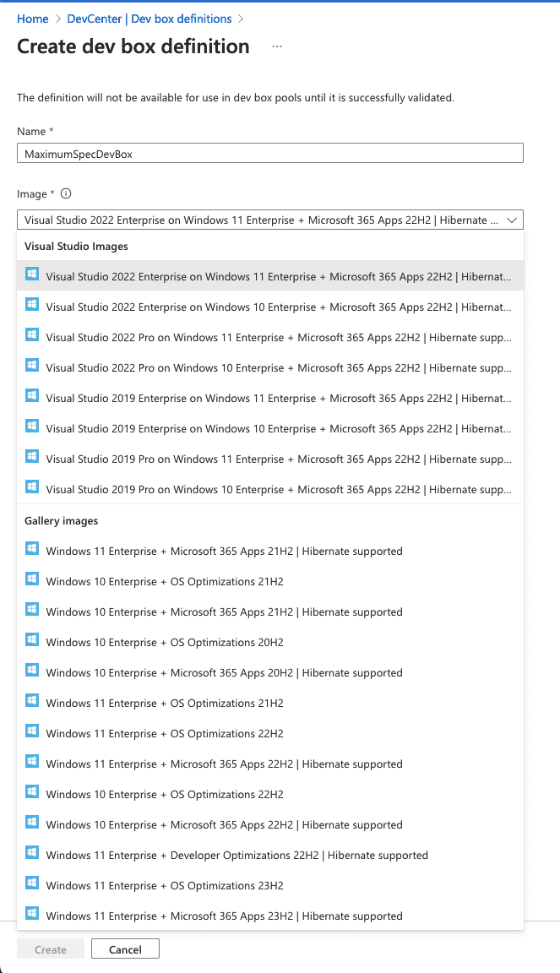Image resolution: width=560 pixels, height=973 pixels.
Task: Click the Cancel button
Action: 125,949
